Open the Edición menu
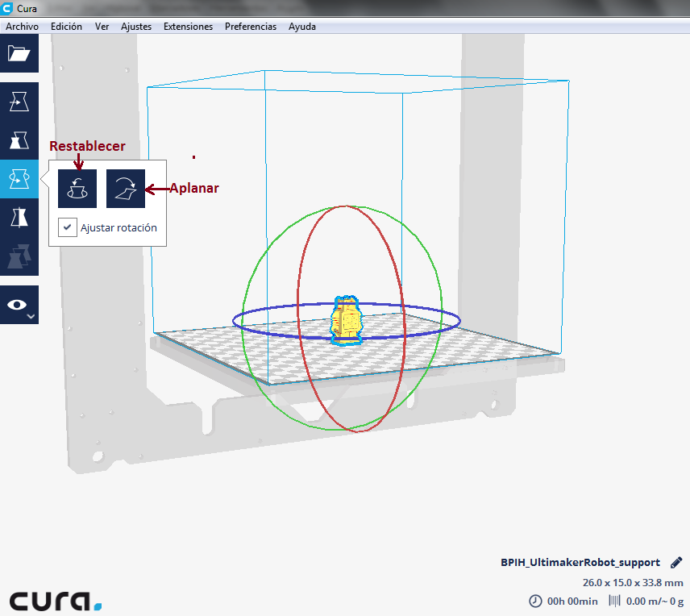The height and width of the screenshot is (616, 690). click(x=66, y=27)
